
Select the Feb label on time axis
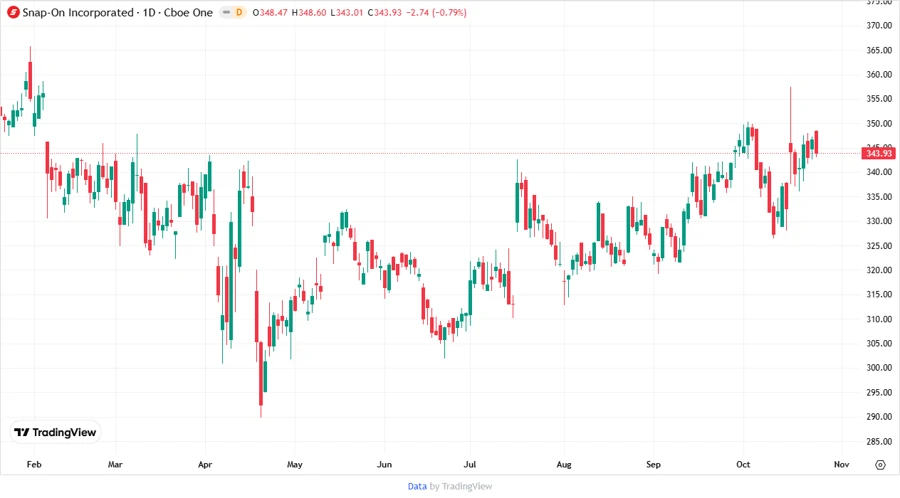click(34, 464)
